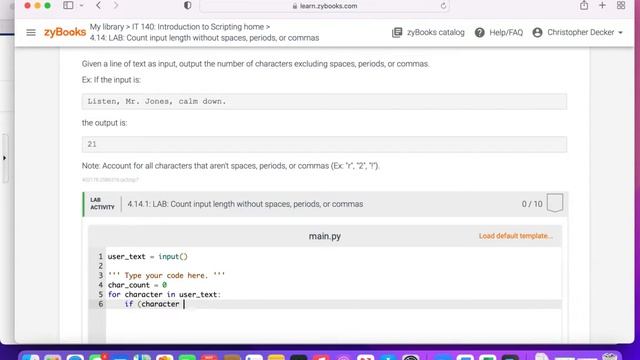
Task: Click the Type your code here comment
Action: point(166,276)
